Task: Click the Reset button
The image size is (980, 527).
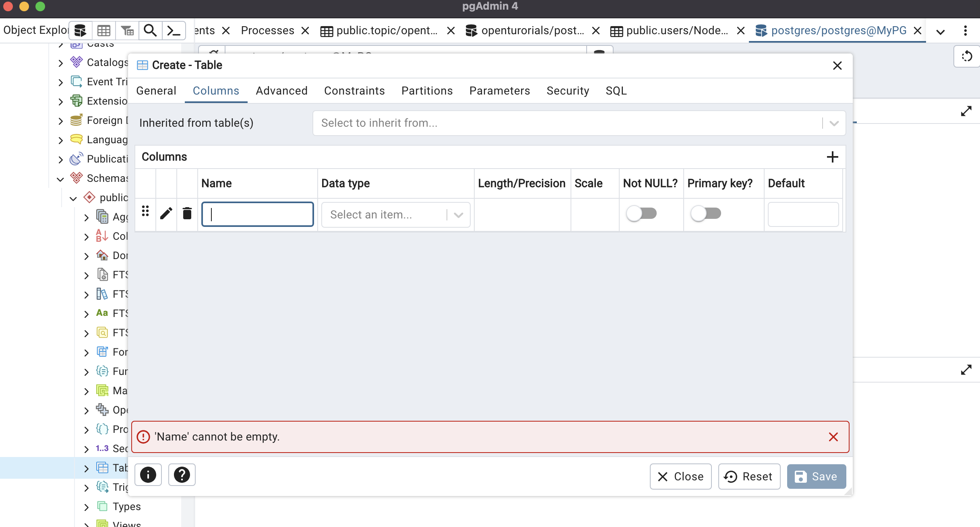Action: pyautogui.click(x=749, y=477)
